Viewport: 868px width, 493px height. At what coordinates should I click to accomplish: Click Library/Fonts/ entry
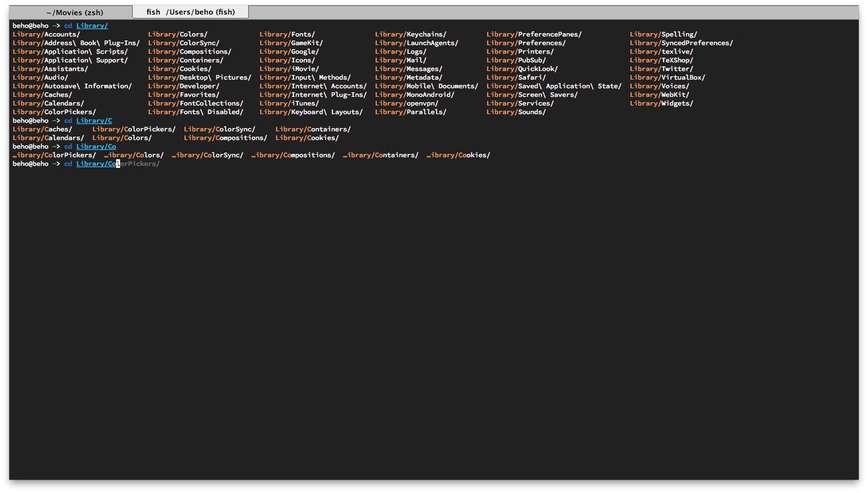click(287, 35)
